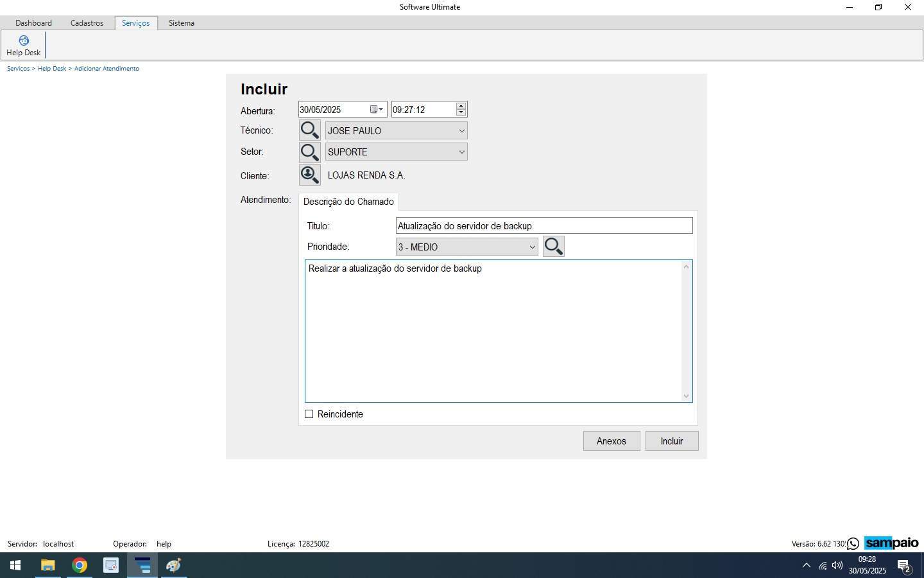Click the Cliente person search icon

coord(310,175)
